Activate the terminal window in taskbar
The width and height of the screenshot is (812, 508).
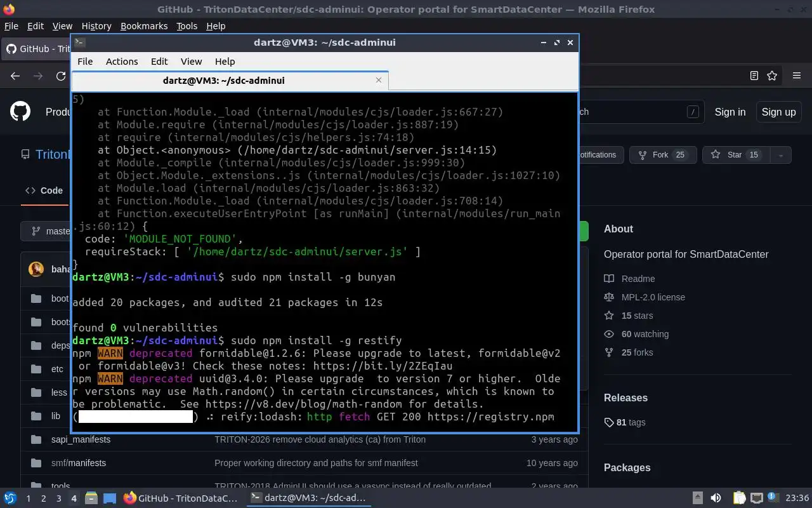tap(308, 498)
